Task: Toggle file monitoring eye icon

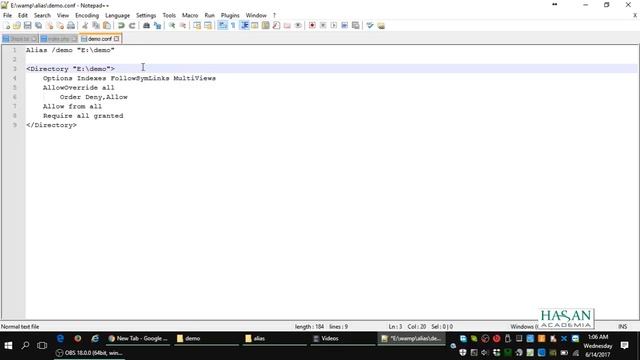Action: tap(298, 26)
